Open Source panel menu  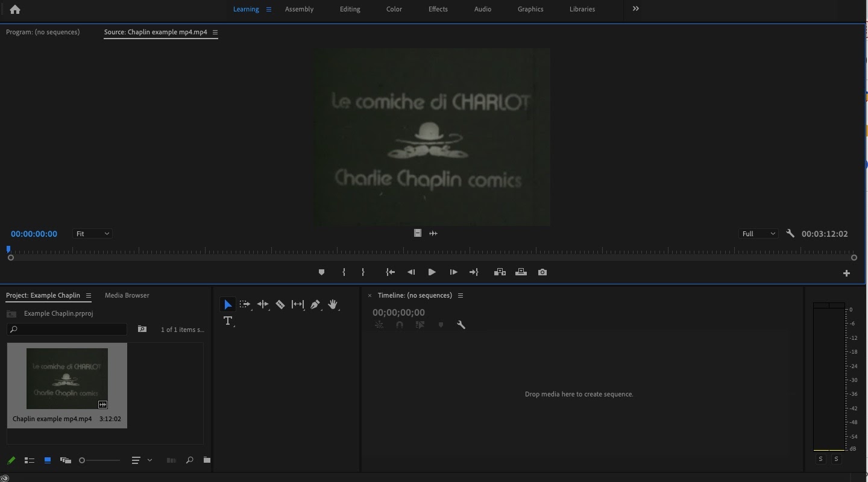215,33
